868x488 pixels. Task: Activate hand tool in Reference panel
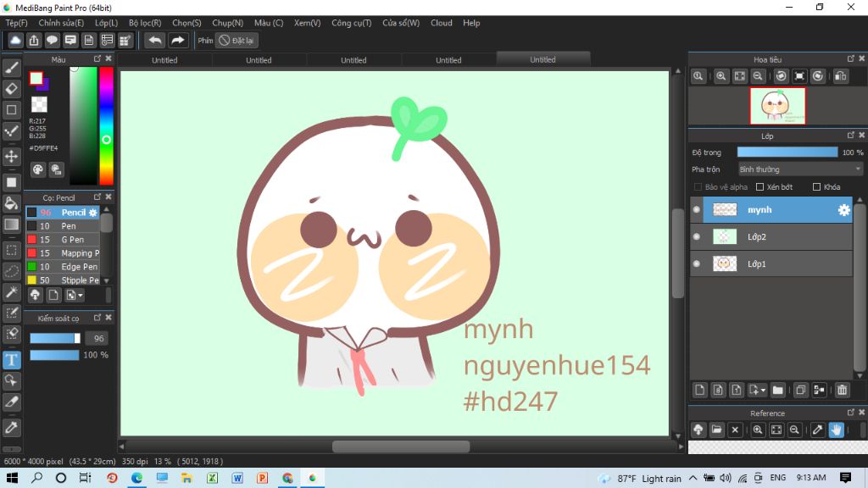tap(836, 430)
